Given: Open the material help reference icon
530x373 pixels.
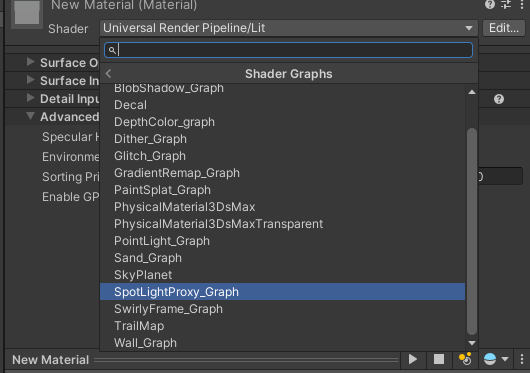Looking at the screenshot, I should 489,4.
